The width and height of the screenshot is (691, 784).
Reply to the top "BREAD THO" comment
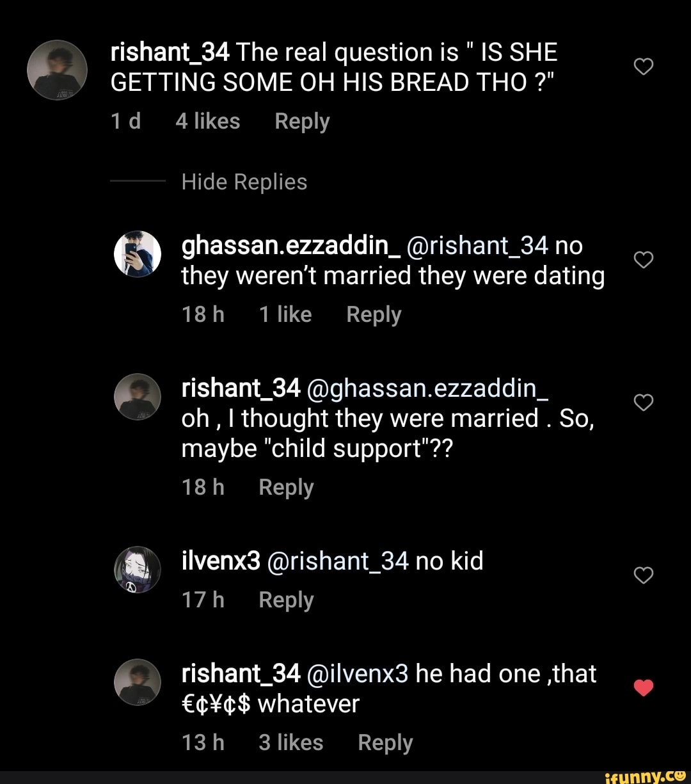point(302,122)
